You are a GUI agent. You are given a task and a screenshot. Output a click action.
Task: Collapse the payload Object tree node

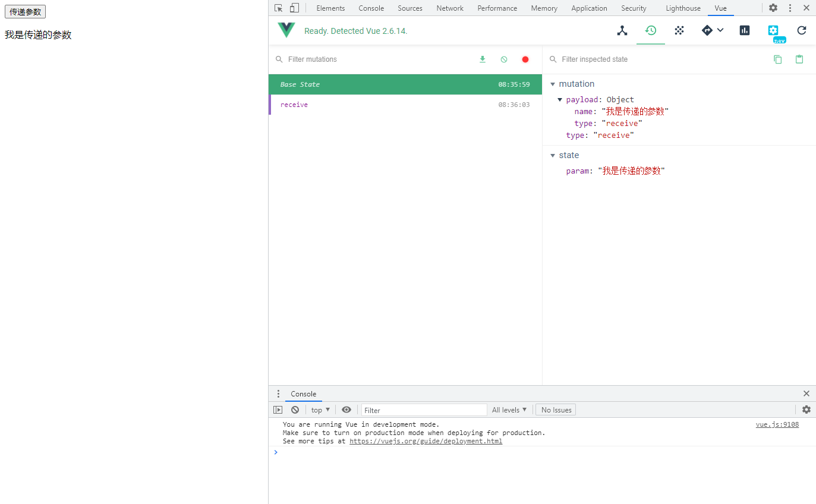click(x=560, y=100)
